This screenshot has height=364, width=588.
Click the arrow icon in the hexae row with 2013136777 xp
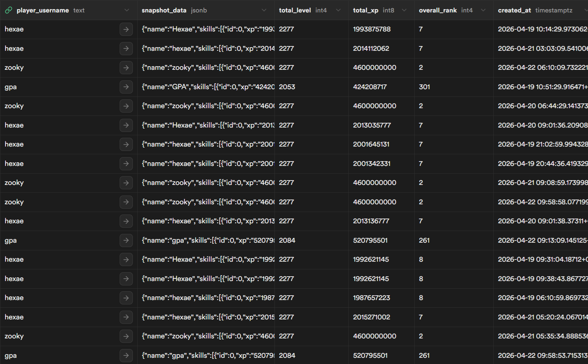pos(126,221)
